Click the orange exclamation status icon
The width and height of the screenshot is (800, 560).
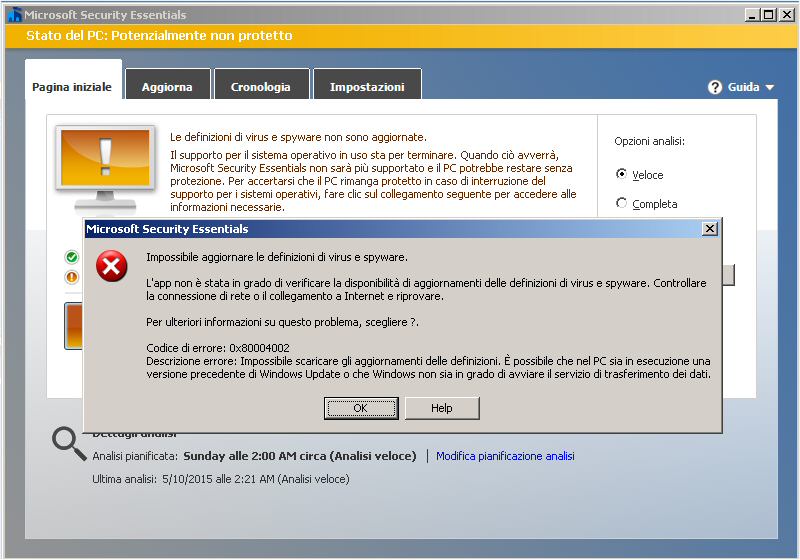tap(72, 277)
